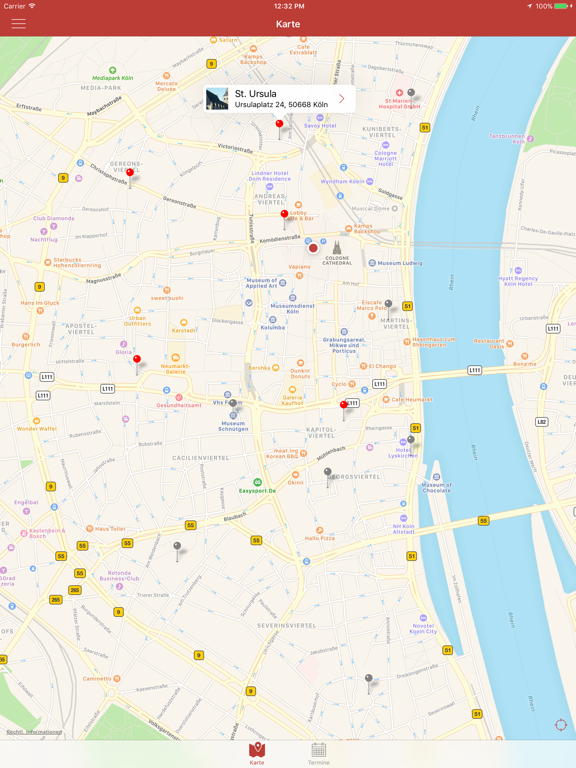This screenshot has height=768, width=576.
Task: Select the gray pin in Georgsviertel
Action: 328,472
